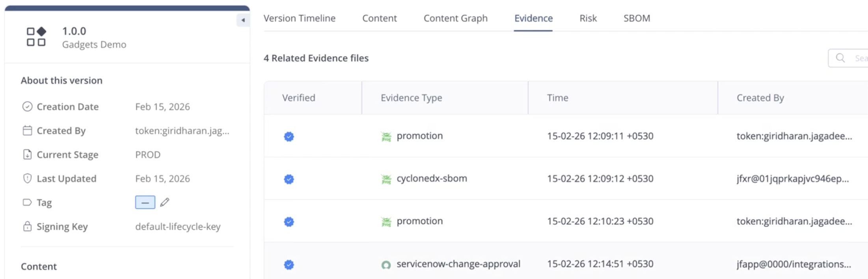
Task: Select the Risk tab
Action: [x=588, y=18]
